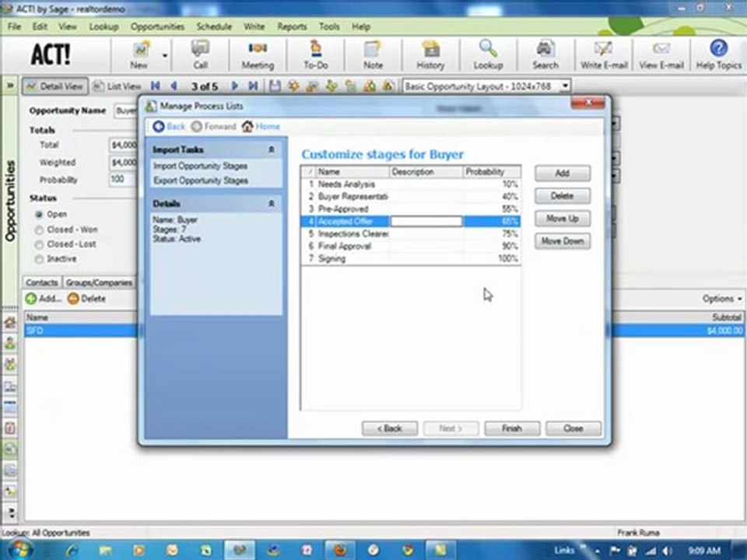The height and width of the screenshot is (560, 747).
Task: Open the History toolbar icon
Action: pyautogui.click(x=430, y=54)
